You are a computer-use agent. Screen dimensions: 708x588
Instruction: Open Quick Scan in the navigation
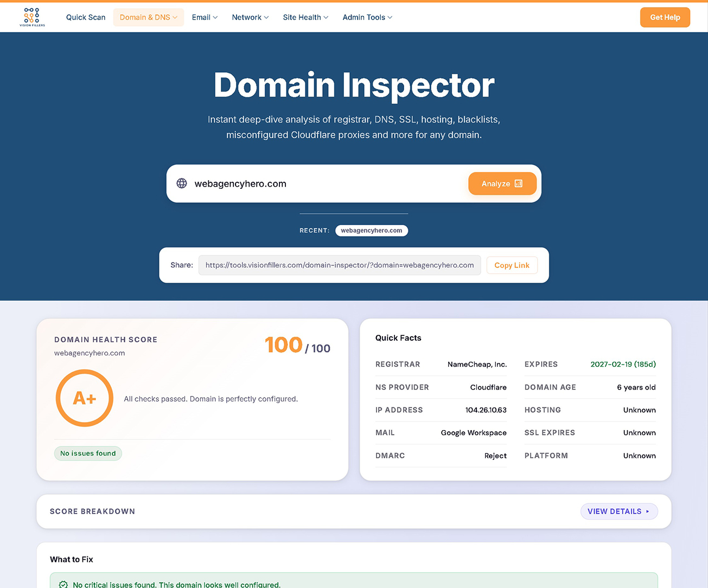click(86, 17)
